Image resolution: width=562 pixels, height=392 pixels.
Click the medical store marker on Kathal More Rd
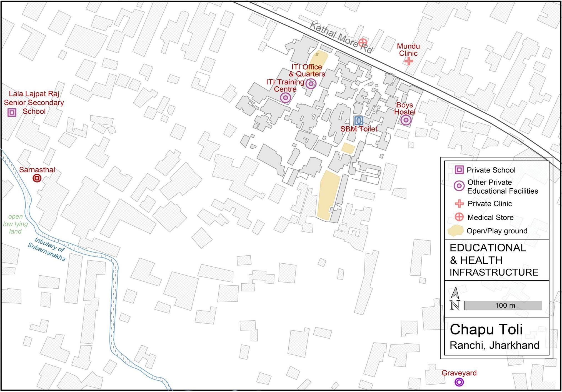[363, 43]
